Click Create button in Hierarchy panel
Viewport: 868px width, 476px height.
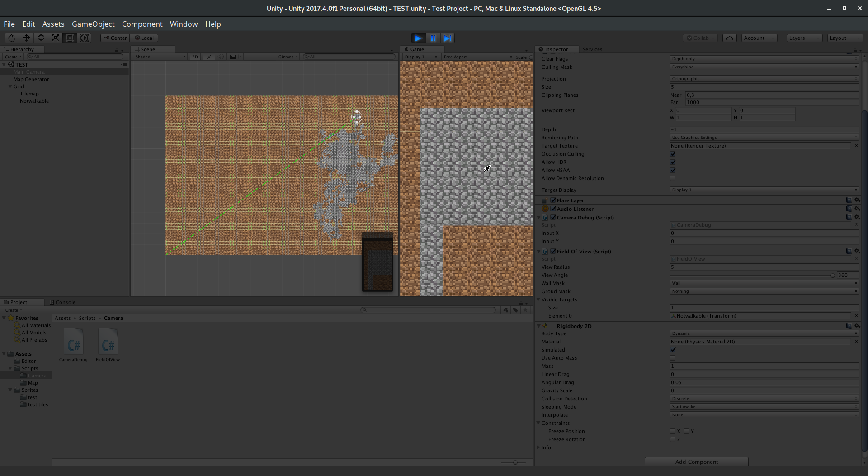pos(13,57)
